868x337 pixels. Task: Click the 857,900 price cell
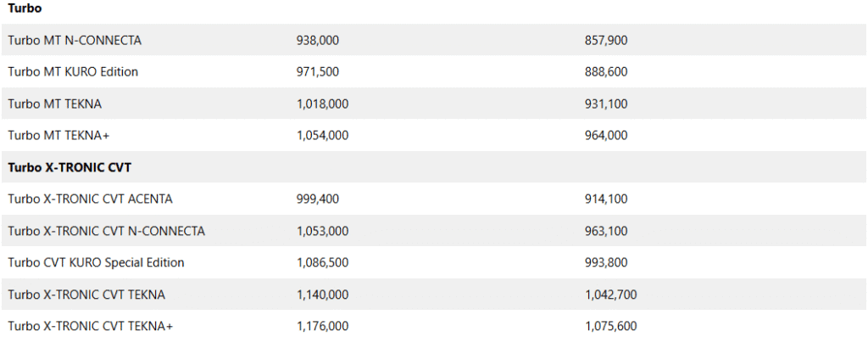[x=606, y=41]
